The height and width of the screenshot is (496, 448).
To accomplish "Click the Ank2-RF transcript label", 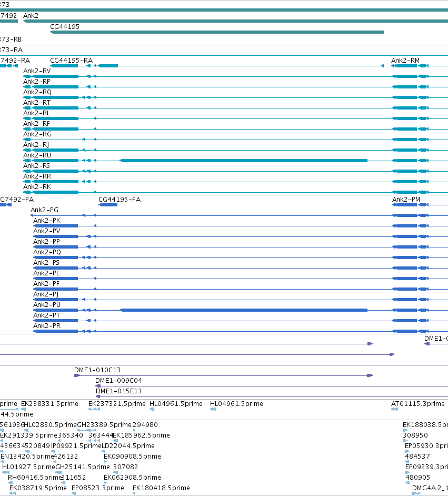I will click(x=37, y=123).
